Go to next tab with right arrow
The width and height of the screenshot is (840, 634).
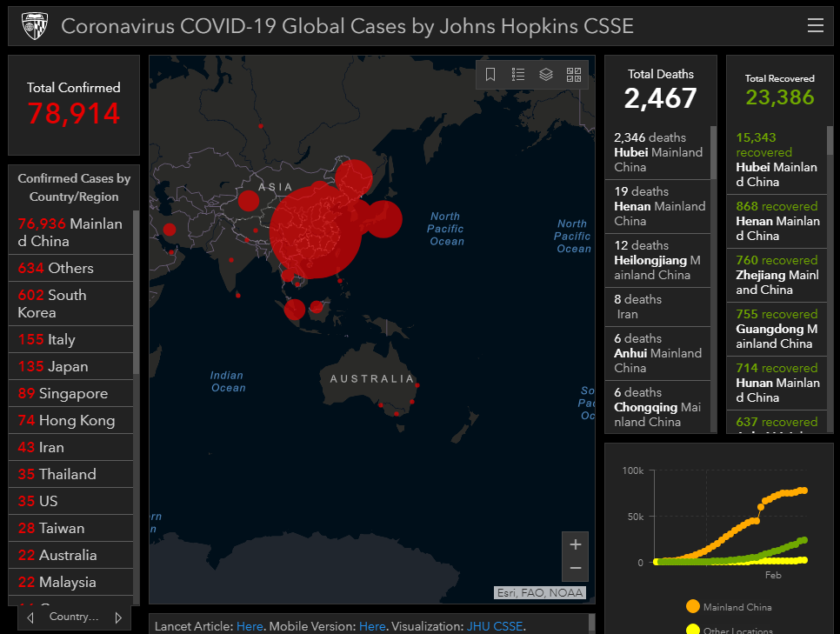tap(118, 617)
